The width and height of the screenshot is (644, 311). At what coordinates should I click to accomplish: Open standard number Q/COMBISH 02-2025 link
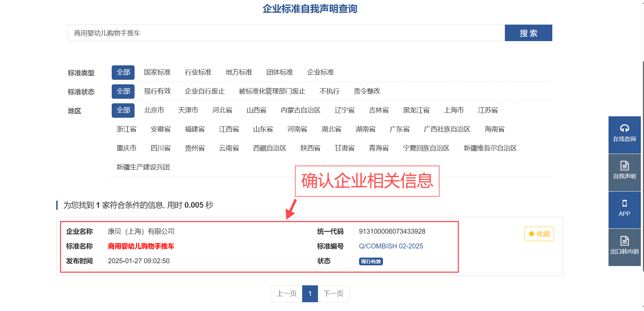pyautogui.click(x=391, y=246)
